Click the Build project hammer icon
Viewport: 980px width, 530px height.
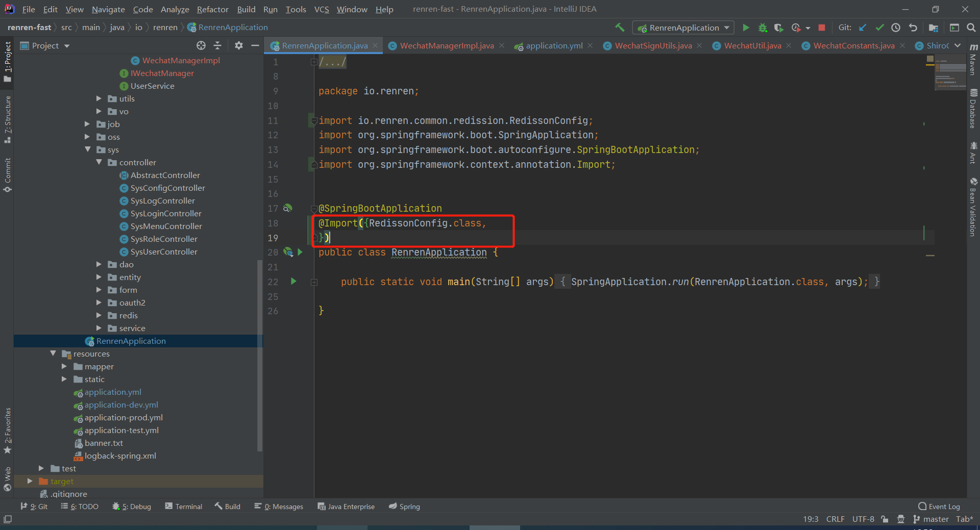click(620, 28)
